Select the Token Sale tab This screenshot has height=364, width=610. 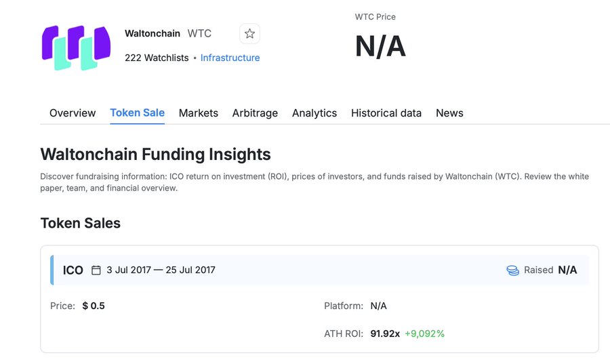138,113
